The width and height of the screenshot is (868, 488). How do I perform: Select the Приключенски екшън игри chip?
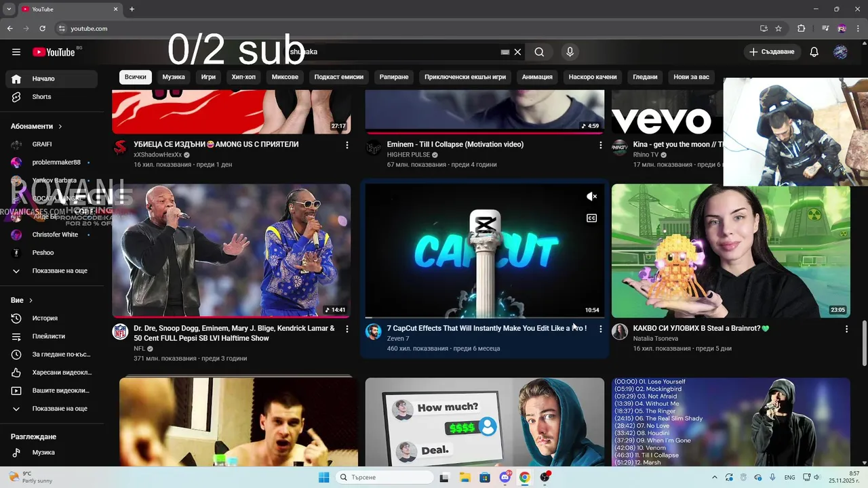(465, 77)
